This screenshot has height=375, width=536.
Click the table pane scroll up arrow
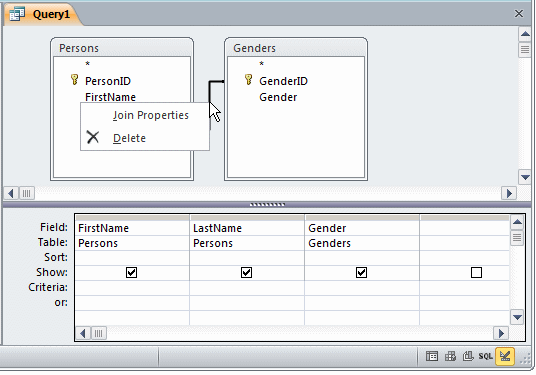coord(525,34)
